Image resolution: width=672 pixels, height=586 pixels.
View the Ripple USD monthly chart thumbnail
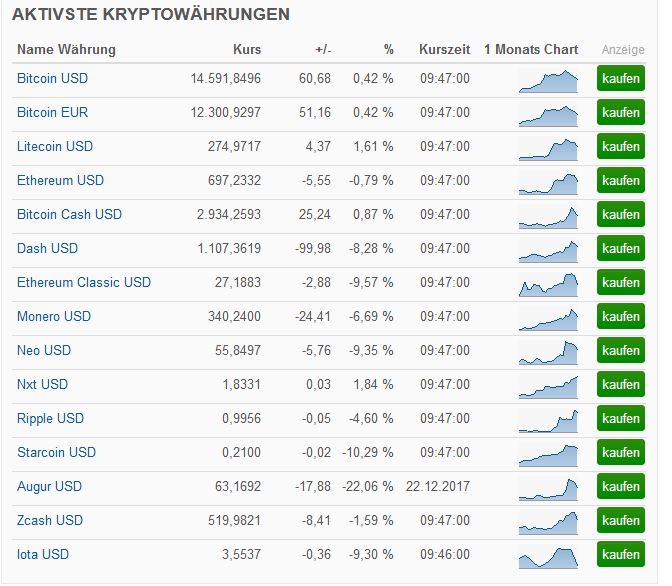pyautogui.click(x=548, y=420)
